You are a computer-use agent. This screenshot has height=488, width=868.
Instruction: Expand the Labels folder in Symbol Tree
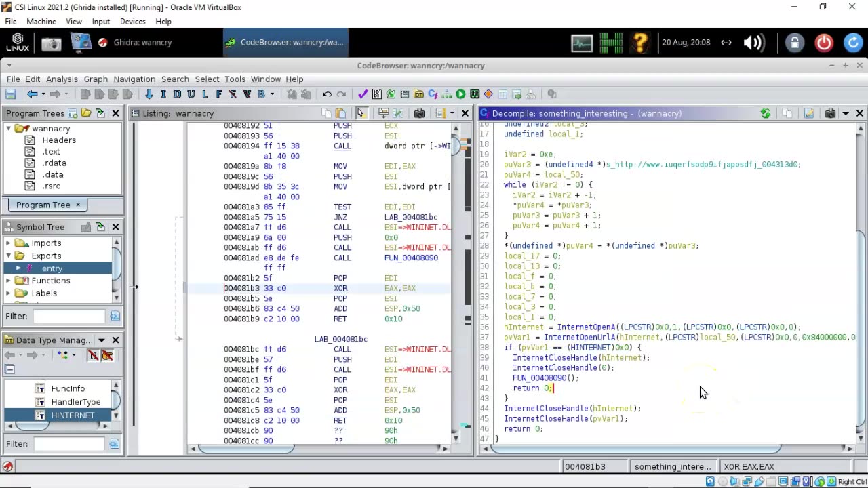8,293
